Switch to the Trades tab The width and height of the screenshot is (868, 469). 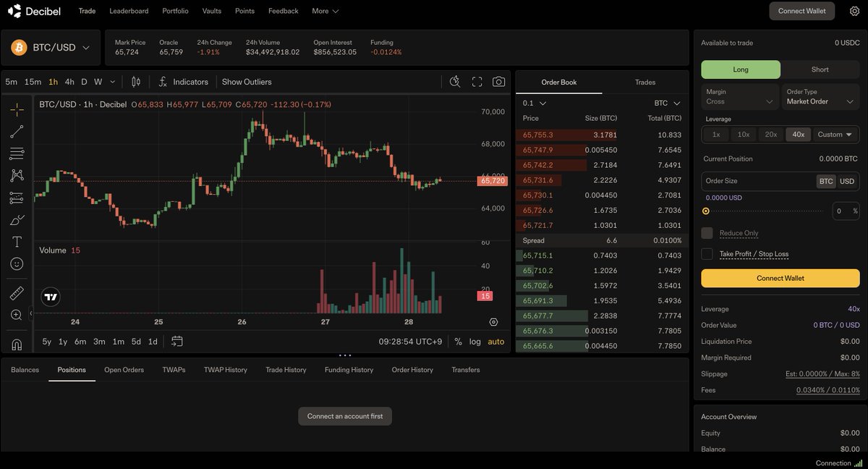[645, 82]
